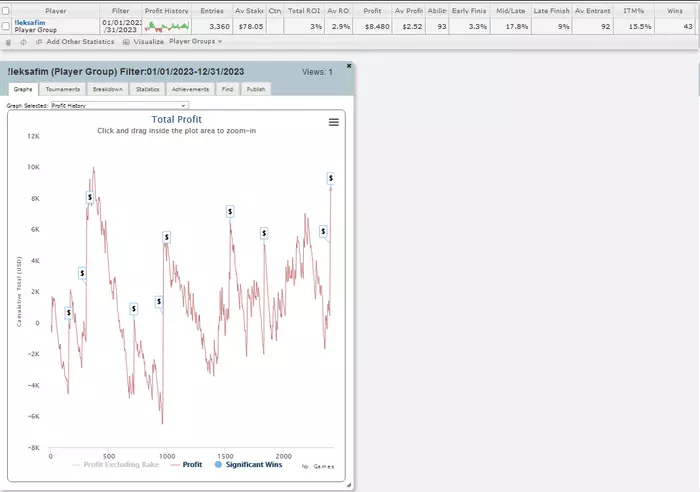Open the Publish tab
Screen dimensions: 700x492
tap(256, 89)
